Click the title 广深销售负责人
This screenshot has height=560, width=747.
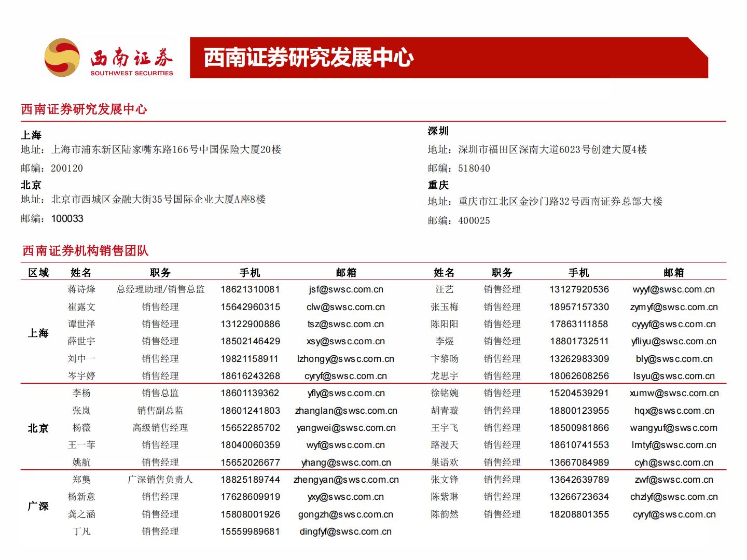(x=160, y=480)
